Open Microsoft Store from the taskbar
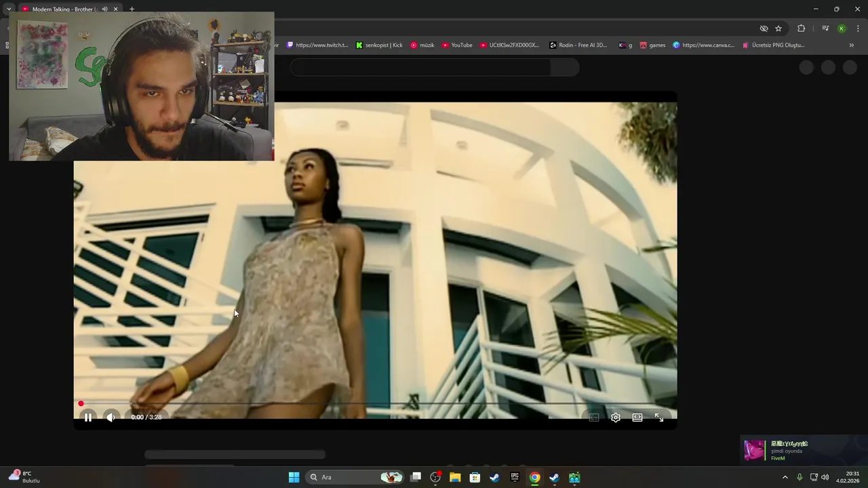868x488 pixels. [475, 477]
